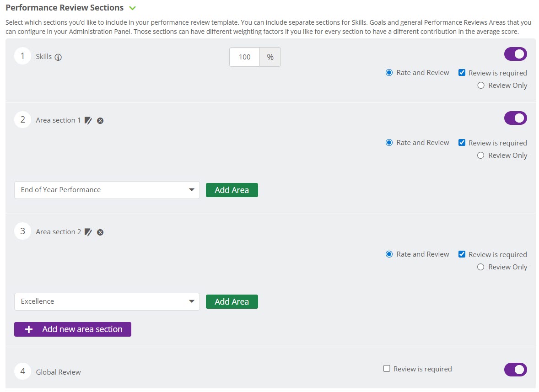Check Review is required for Global Review
The image size is (539, 392).
pyautogui.click(x=387, y=369)
